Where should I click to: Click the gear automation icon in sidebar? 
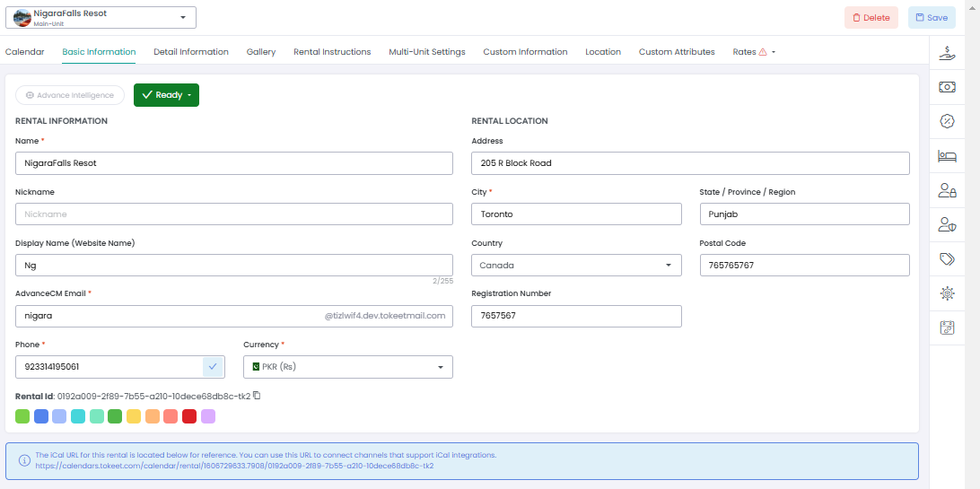[x=947, y=293]
